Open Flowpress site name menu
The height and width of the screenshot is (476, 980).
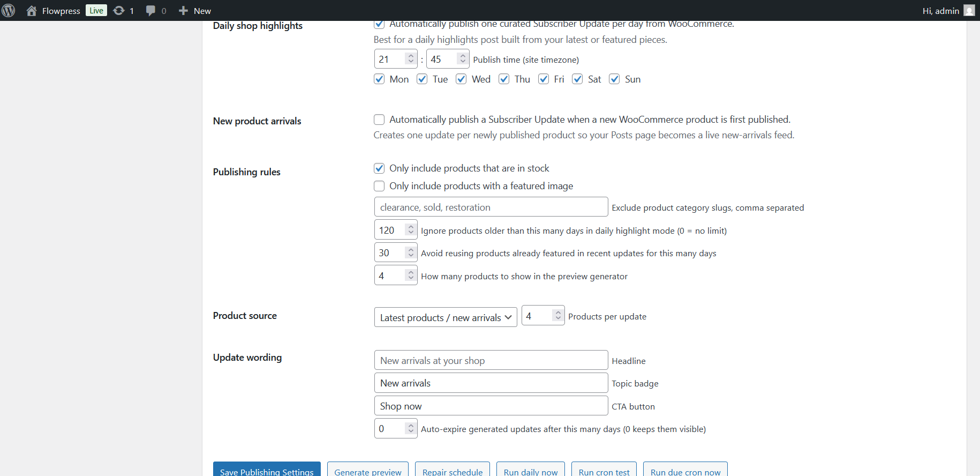click(61, 11)
